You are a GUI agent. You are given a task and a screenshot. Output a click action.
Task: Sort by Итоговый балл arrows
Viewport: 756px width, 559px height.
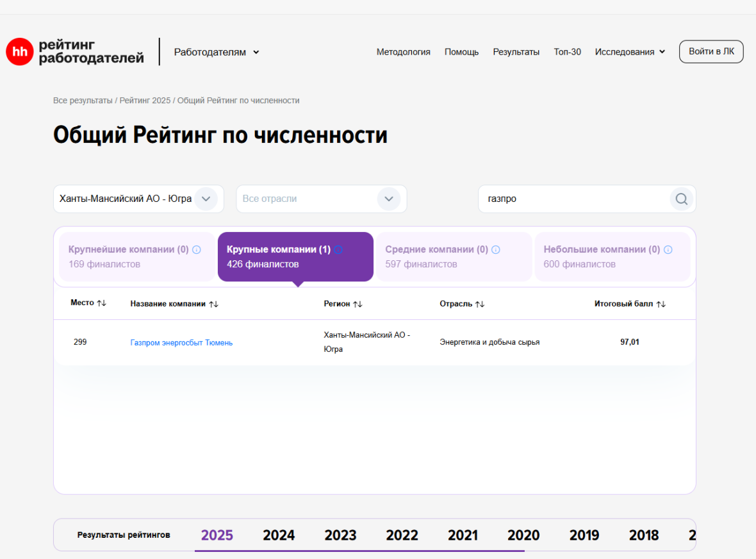tap(661, 304)
